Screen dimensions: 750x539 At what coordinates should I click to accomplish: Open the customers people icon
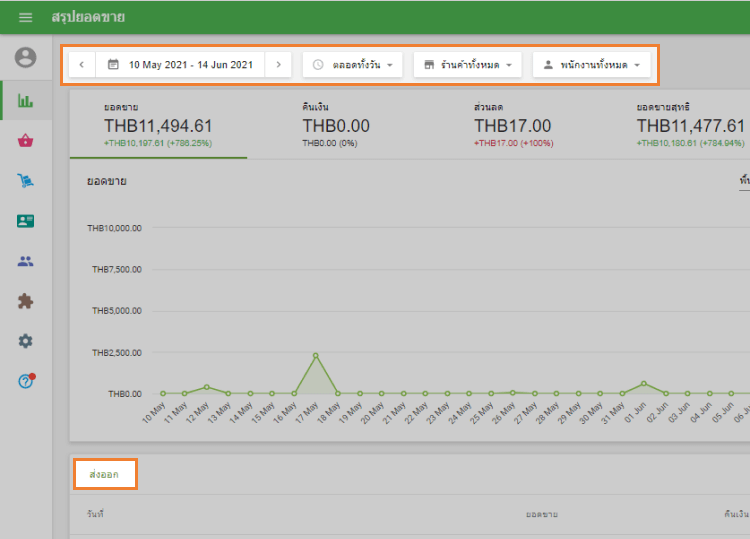(x=25, y=261)
